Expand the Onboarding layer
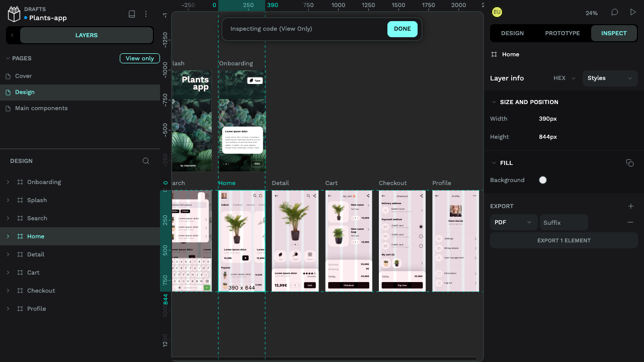The image size is (644, 362). click(x=8, y=182)
